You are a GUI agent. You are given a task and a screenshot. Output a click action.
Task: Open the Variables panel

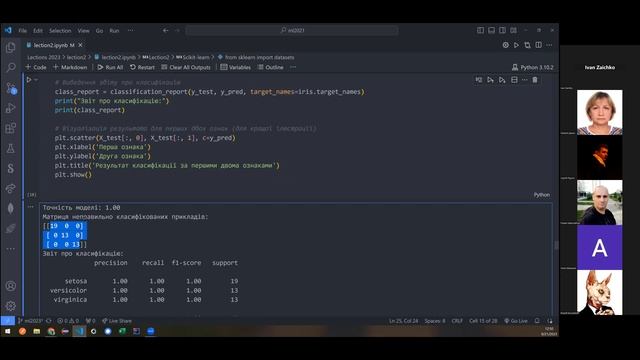[236, 67]
